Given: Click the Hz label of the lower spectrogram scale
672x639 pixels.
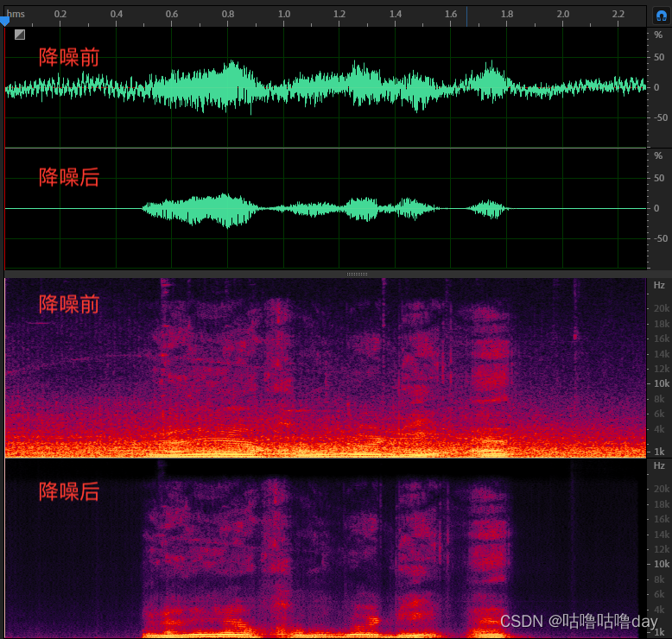Looking at the screenshot, I should [659, 465].
